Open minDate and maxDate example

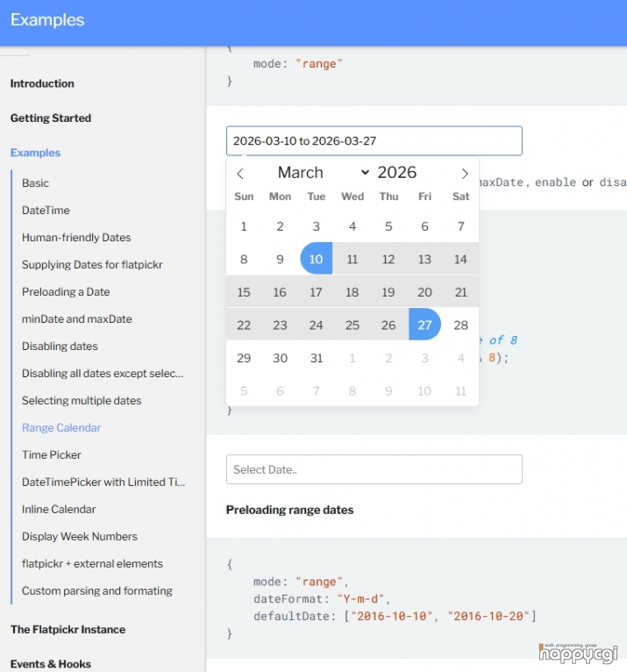pos(77,319)
